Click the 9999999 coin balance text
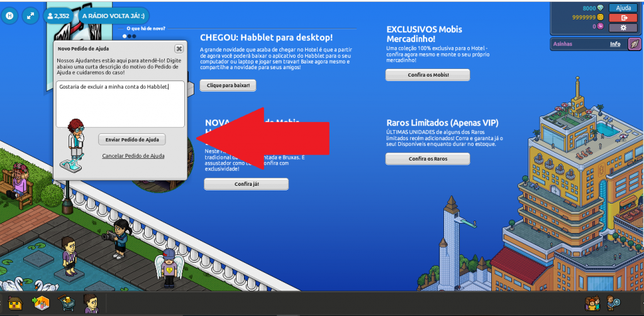This screenshot has height=316, width=644. pyautogui.click(x=584, y=17)
